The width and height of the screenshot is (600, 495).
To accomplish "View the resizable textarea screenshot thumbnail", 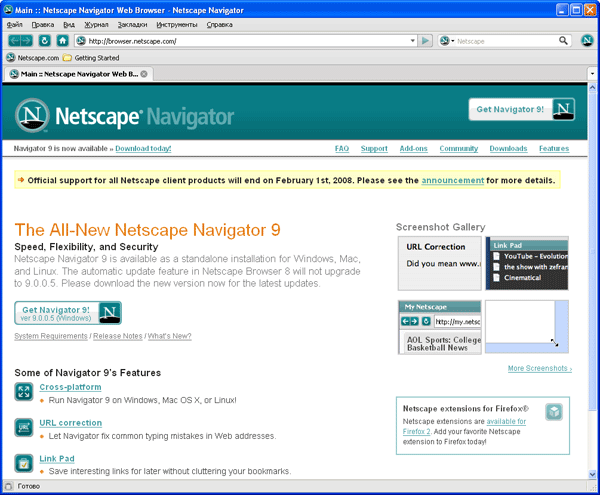I will pos(527,326).
